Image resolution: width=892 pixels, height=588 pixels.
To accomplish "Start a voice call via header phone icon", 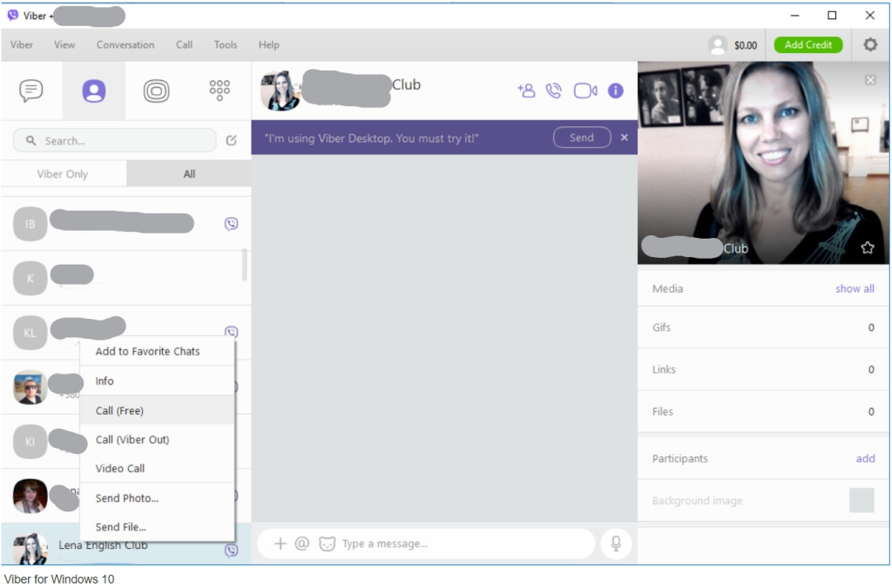I will (553, 91).
